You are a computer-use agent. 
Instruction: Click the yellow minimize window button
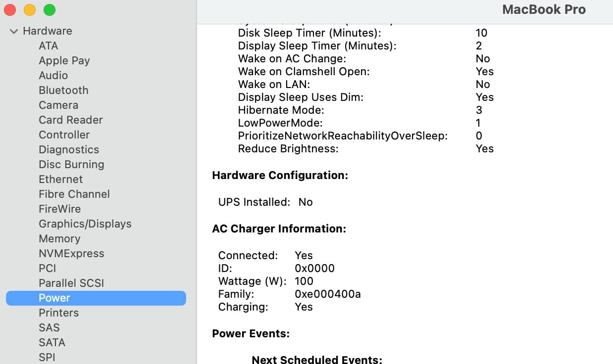click(30, 10)
